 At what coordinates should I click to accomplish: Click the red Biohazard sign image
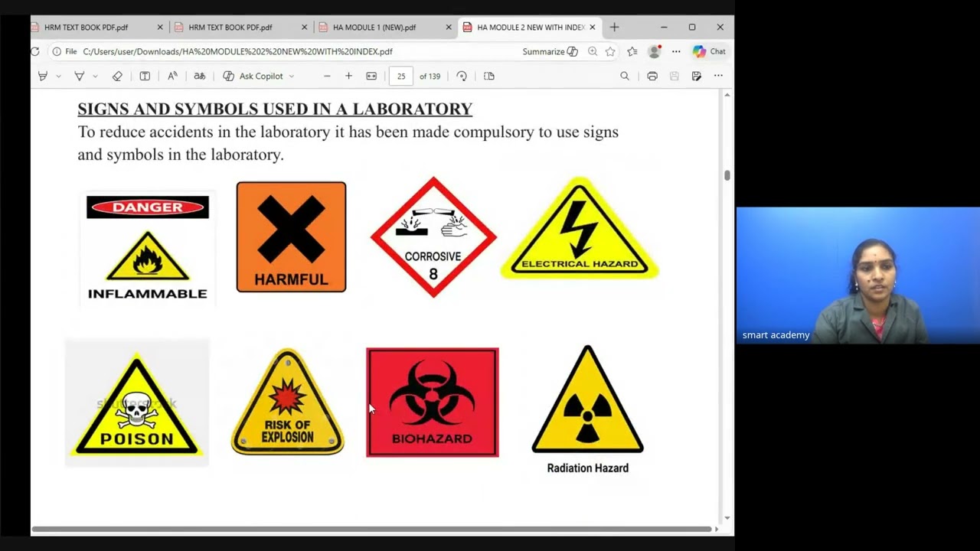click(433, 403)
